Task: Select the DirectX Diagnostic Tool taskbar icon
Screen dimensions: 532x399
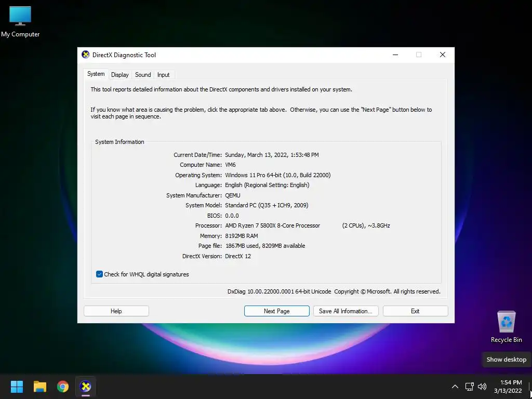Action: (86, 386)
